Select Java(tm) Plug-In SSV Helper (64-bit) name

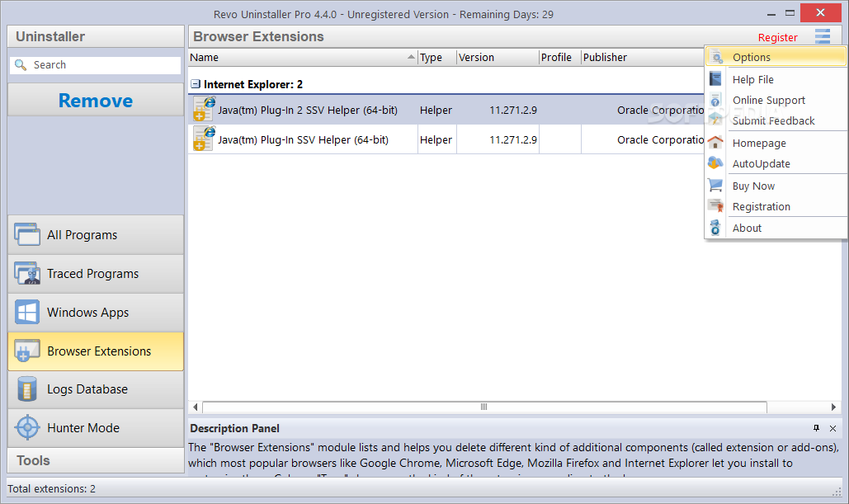coord(304,139)
